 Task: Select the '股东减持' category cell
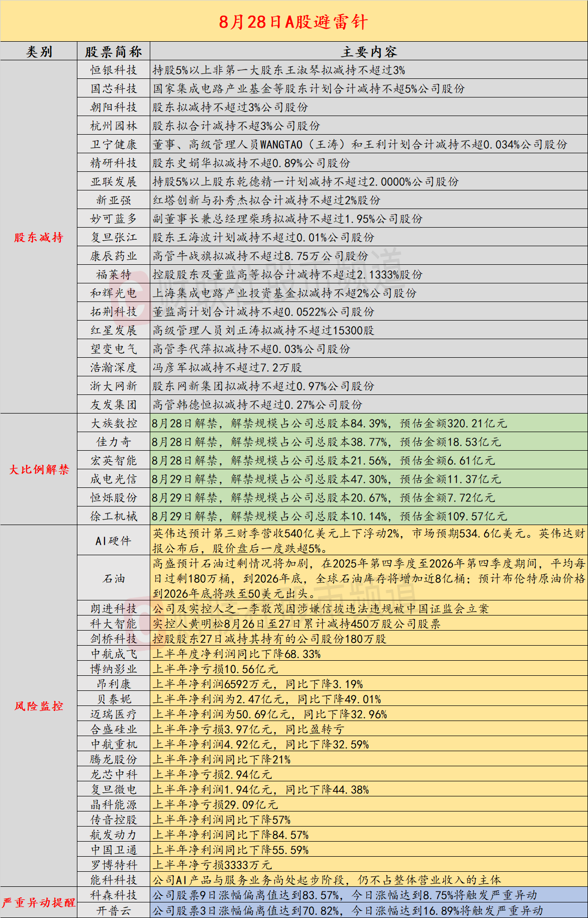[x=39, y=237]
